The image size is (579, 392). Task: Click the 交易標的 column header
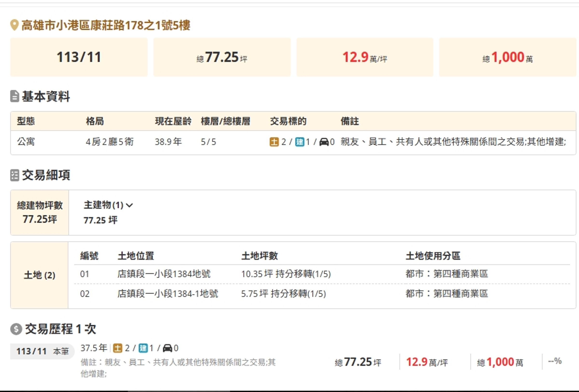point(288,121)
